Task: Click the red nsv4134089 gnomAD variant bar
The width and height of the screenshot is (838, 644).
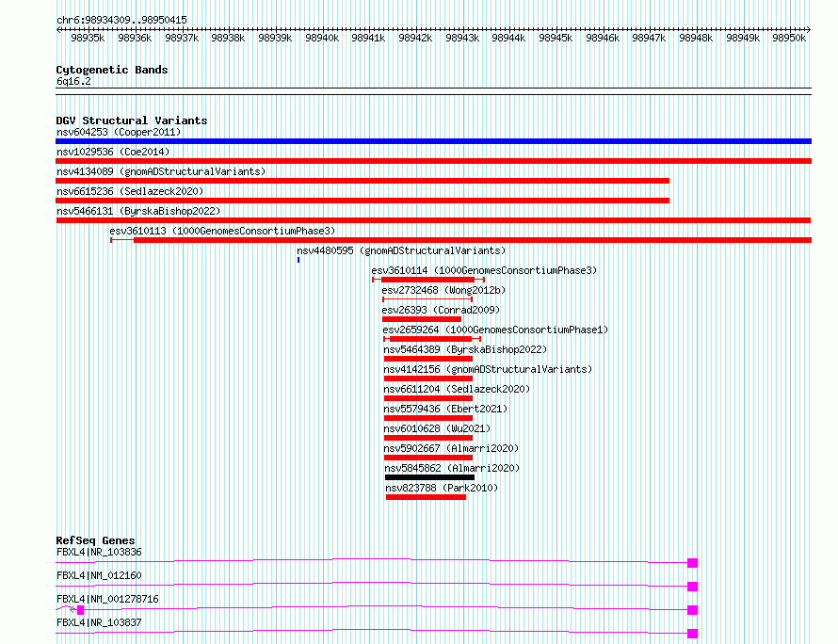Action: (363, 181)
